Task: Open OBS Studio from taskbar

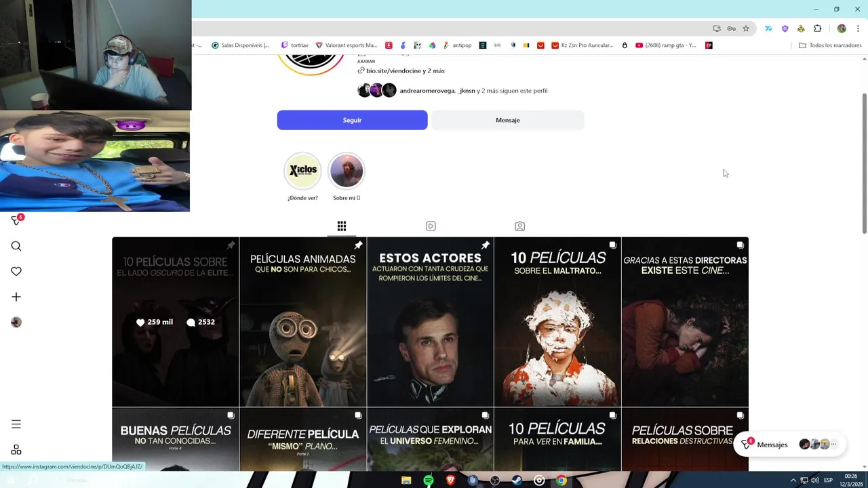Action: click(495, 481)
